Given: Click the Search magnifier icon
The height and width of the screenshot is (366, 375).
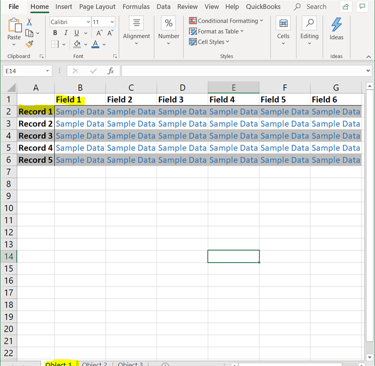Looking at the screenshot, I should (x=298, y=6).
